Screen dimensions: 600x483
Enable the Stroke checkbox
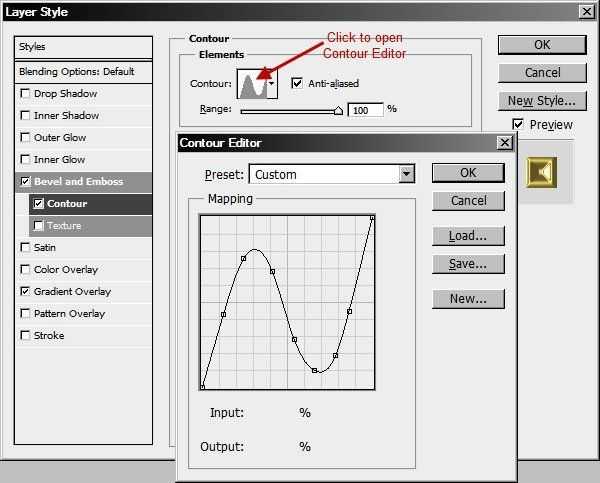(x=25, y=335)
